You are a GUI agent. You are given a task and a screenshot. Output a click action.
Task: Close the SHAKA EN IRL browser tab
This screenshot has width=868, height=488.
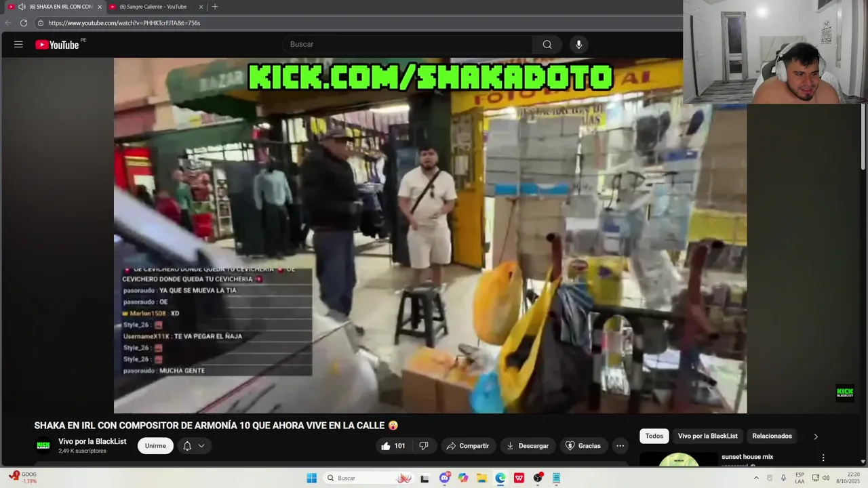coord(100,7)
